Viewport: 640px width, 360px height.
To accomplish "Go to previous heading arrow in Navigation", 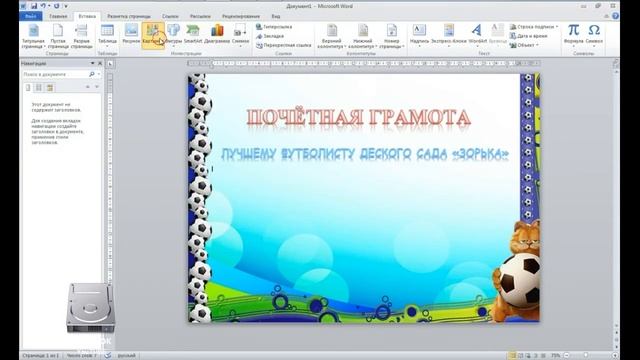I will pos(87,87).
